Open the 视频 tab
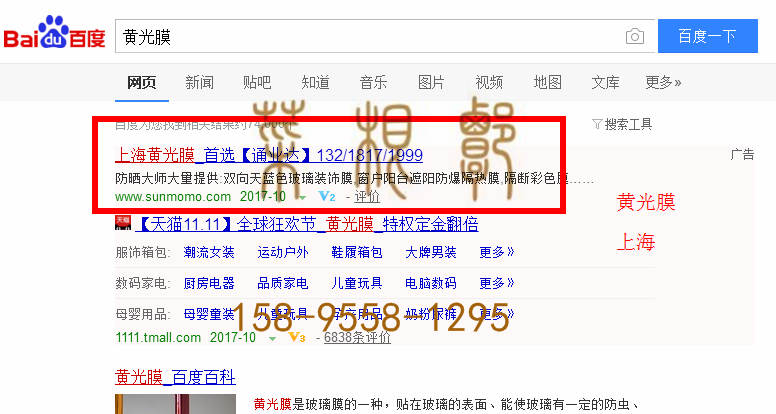Viewport: 776px width, 414px height. click(489, 82)
